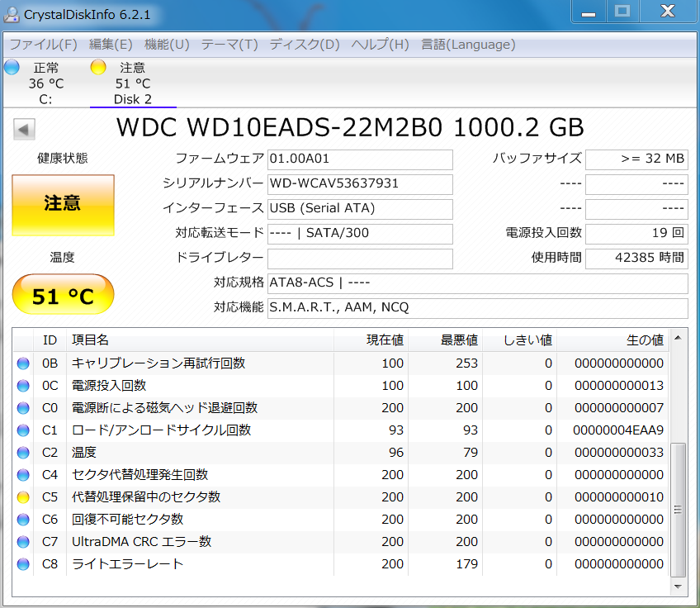Click yellow caution dot for attribute C5
The image size is (700, 608).
pos(23,497)
